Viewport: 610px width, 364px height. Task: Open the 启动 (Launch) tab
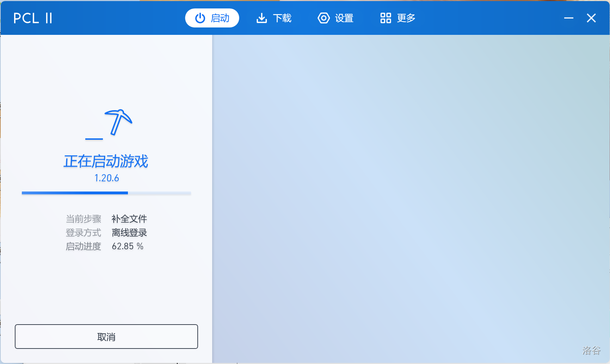pos(212,18)
